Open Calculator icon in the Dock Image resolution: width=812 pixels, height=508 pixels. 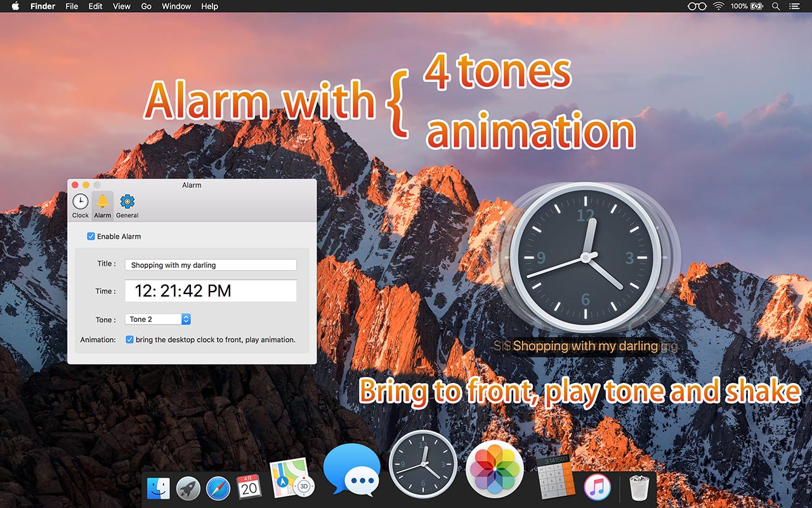tap(555, 478)
